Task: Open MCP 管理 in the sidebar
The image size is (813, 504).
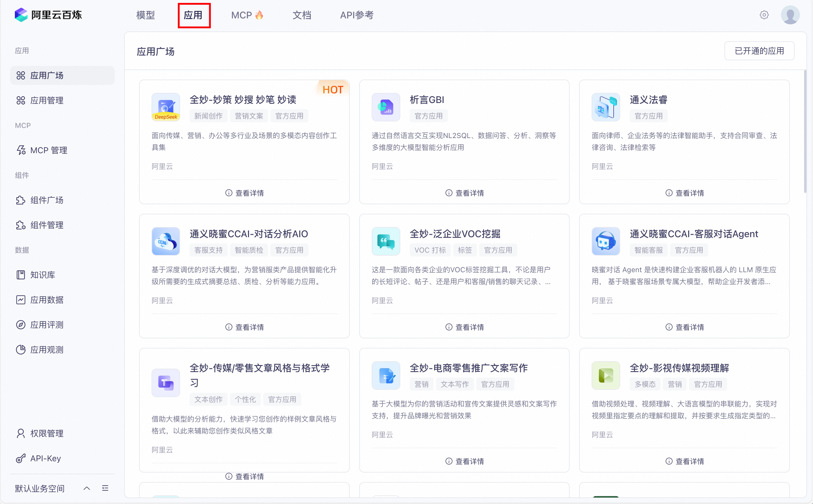Action: coord(48,150)
